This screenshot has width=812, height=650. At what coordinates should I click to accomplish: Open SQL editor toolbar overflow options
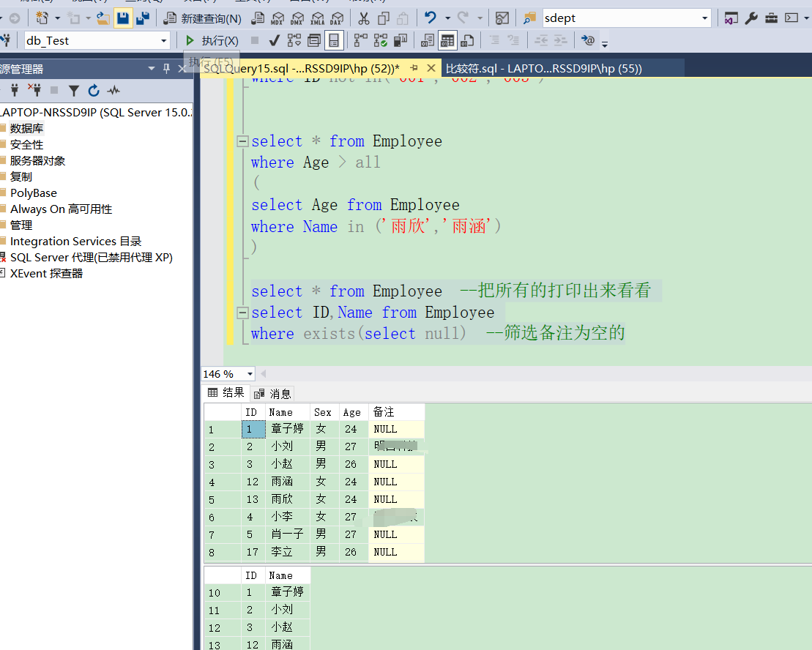click(x=604, y=44)
